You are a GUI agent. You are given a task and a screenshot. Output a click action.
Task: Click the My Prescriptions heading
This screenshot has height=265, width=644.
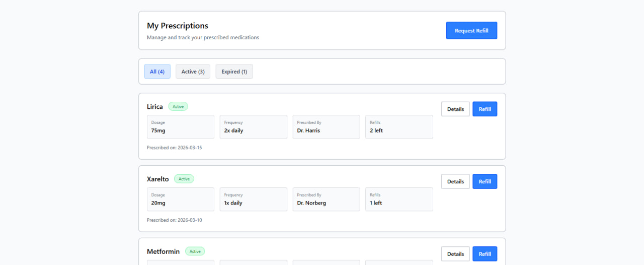(178, 26)
